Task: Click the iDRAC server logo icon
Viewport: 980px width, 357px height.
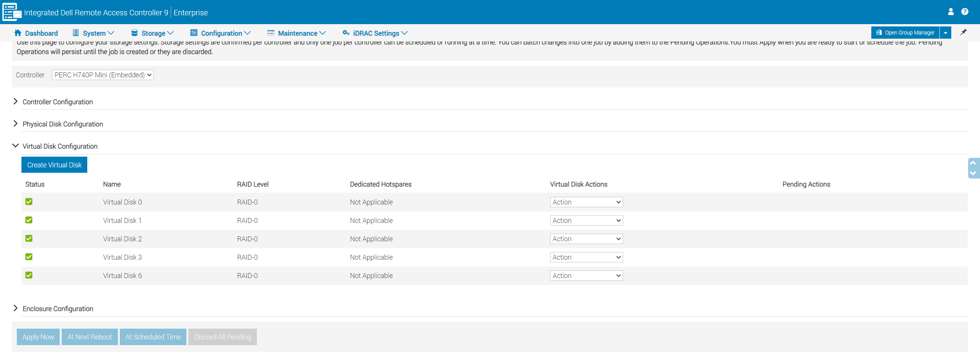Action: tap(12, 12)
